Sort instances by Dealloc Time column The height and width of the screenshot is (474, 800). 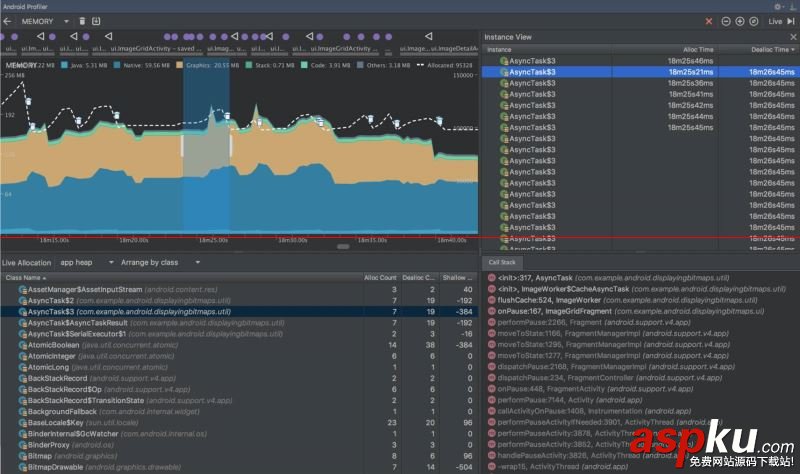pyautogui.click(x=772, y=49)
